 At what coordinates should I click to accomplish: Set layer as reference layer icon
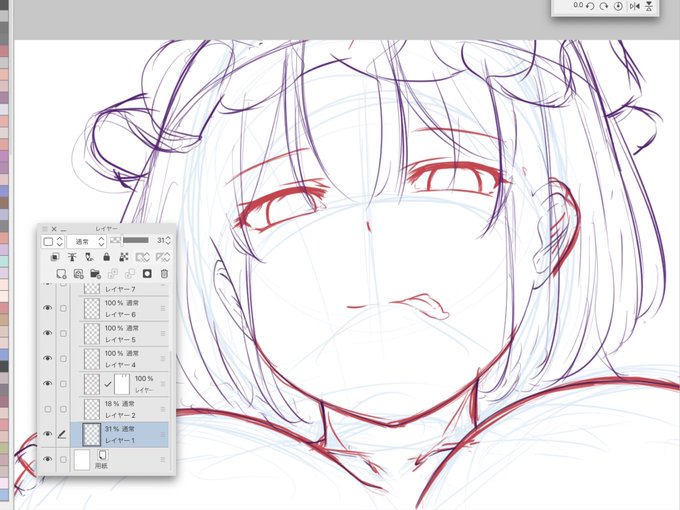72,257
